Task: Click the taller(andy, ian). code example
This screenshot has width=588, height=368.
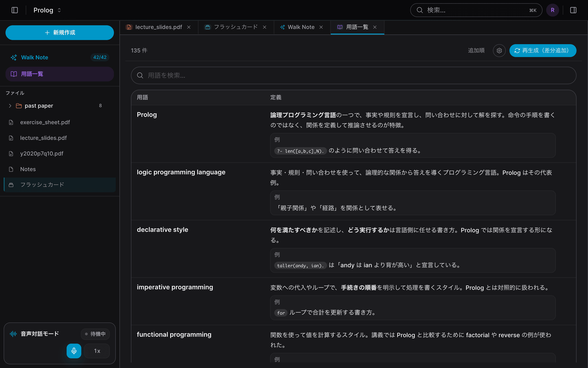Action: point(300,265)
